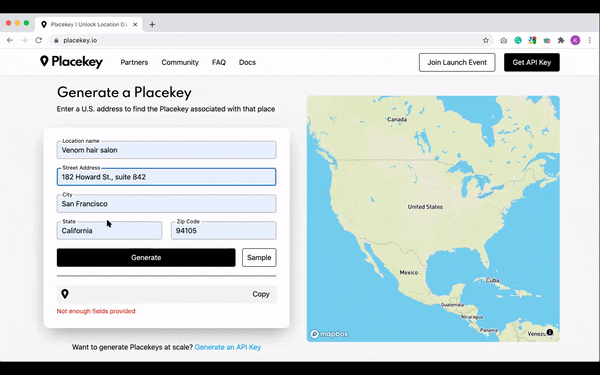The height and width of the screenshot is (375, 600).
Task: Click the placekey.io address bar
Action: 268,40
